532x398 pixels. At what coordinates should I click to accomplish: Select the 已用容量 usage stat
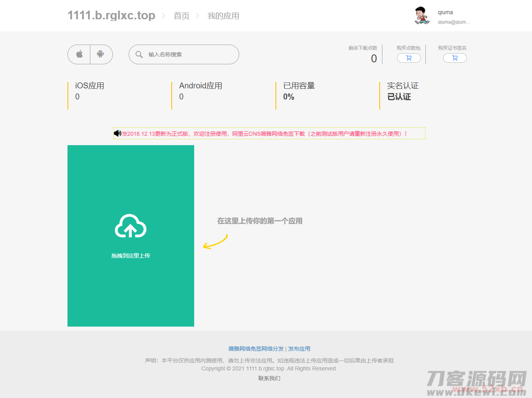click(x=299, y=92)
